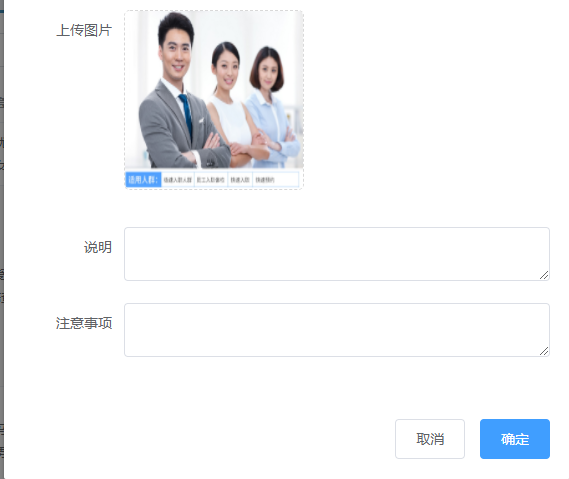Click the dimmed background strip beside dialog

click(2, 240)
